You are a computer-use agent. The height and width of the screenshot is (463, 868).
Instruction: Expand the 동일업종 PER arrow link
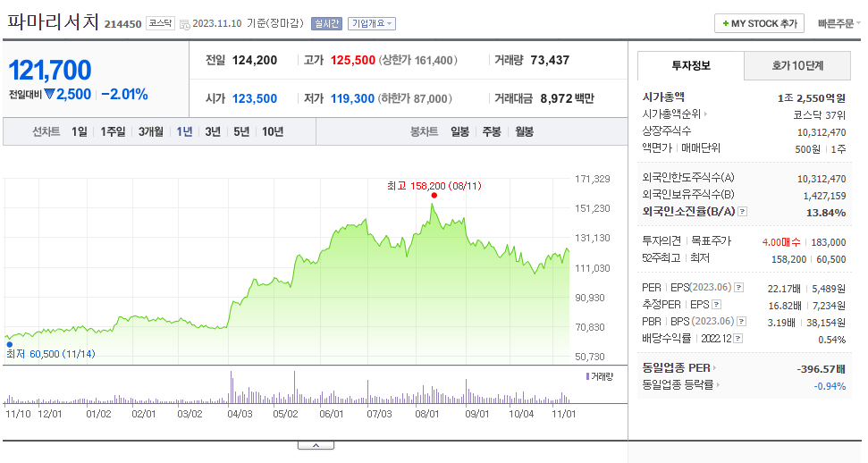(714, 367)
